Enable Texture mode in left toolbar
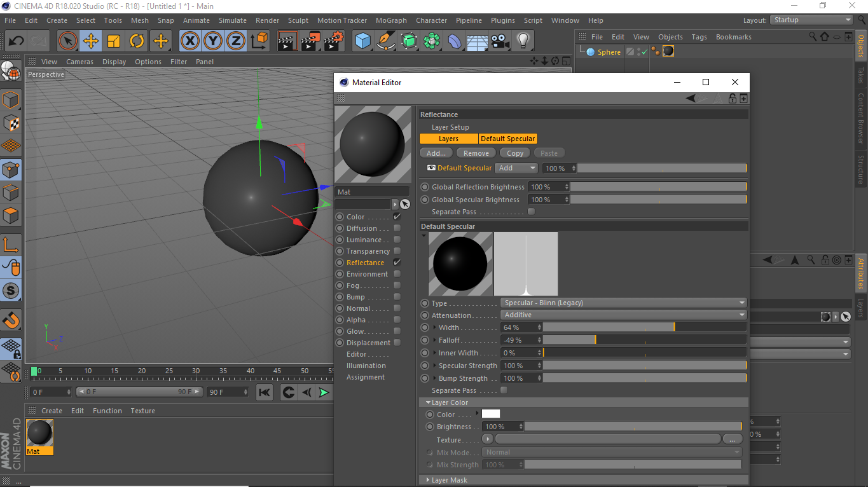The image size is (868, 487). tap(11, 123)
